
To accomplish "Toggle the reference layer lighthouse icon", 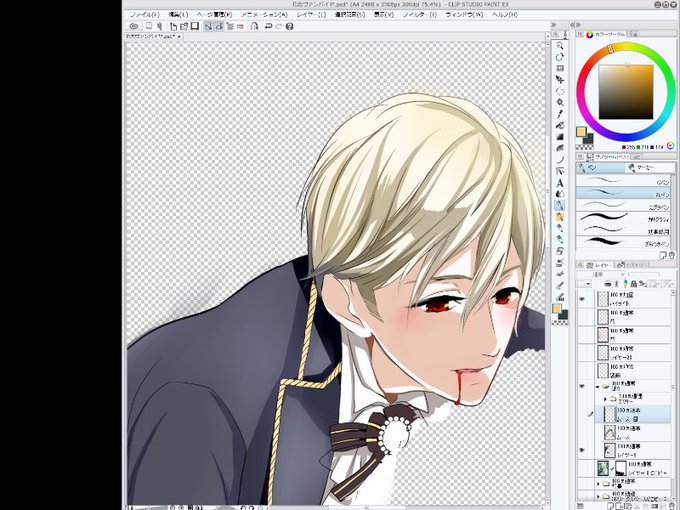I will click(x=616, y=284).
